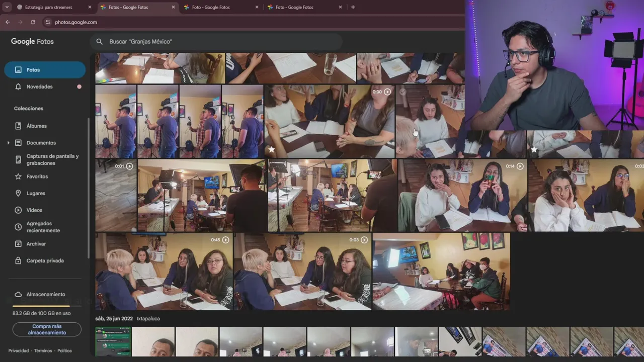Click the Archivar icon in sidebar
Screen dimensions: 644x362
coord(18,244)
